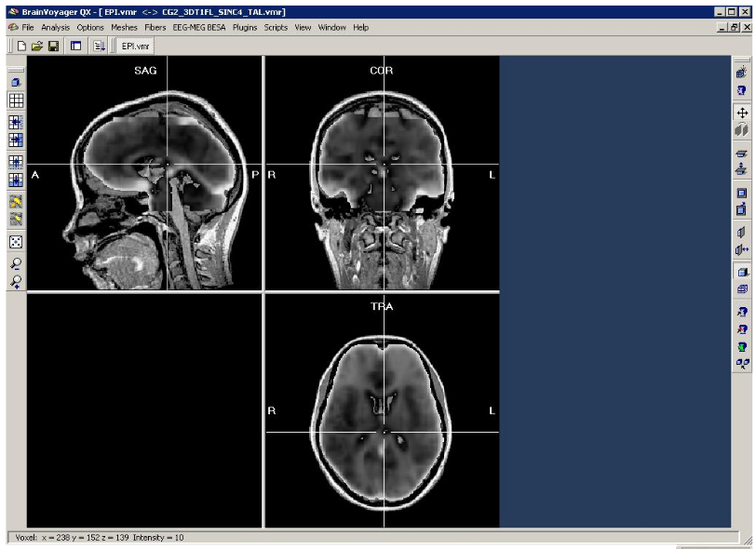
Task: Click the plain grid icon in left toolbar
Action: [x=16, y=101]
